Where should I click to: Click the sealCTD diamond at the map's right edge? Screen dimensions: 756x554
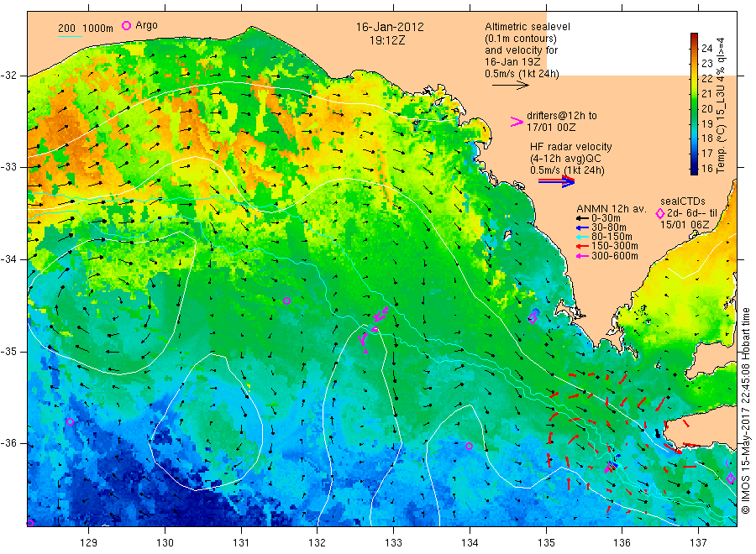(x=731, y=478)
